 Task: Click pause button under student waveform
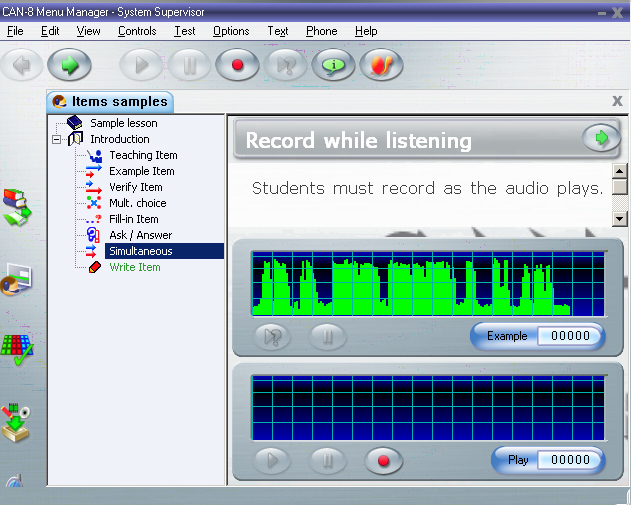(x=327, y=460)
